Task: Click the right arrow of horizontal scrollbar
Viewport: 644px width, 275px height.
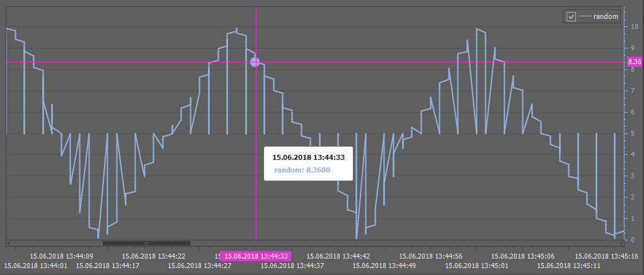Action: coord(621,243)
